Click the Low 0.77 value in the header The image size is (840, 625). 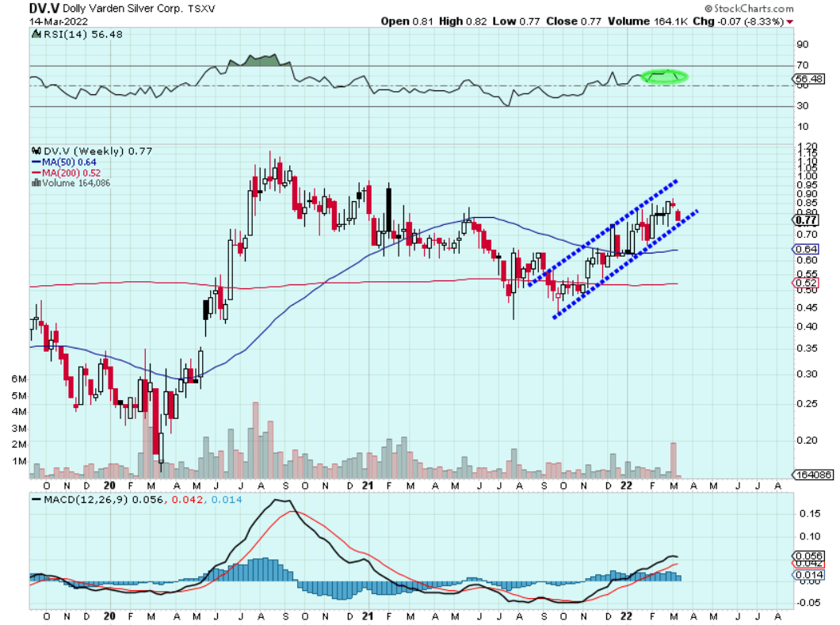pos(516,21)
